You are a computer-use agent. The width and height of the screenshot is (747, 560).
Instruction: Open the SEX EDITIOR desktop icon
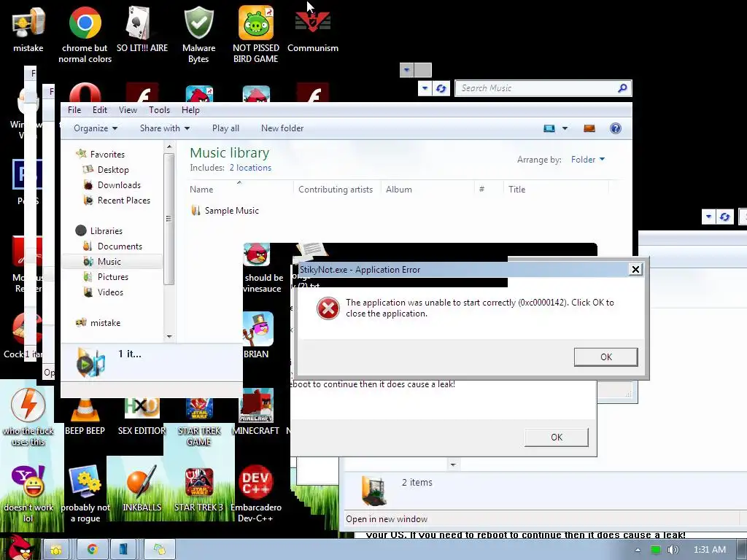[x=142, y=416]
